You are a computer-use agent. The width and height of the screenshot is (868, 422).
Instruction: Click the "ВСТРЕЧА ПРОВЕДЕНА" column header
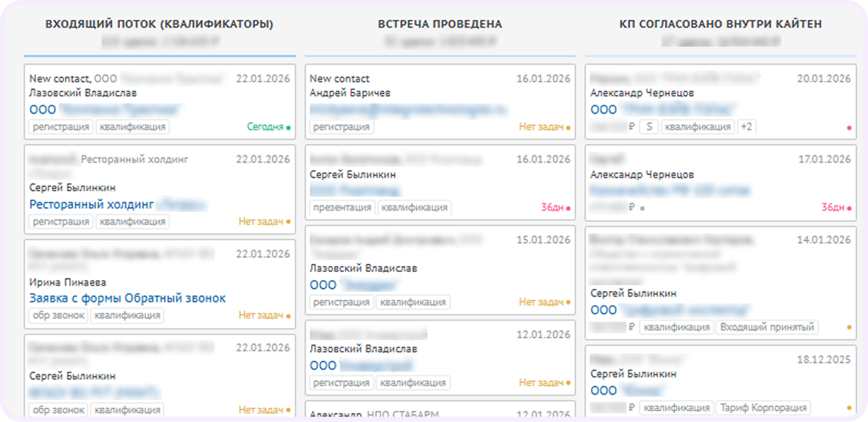pos(440,24)
